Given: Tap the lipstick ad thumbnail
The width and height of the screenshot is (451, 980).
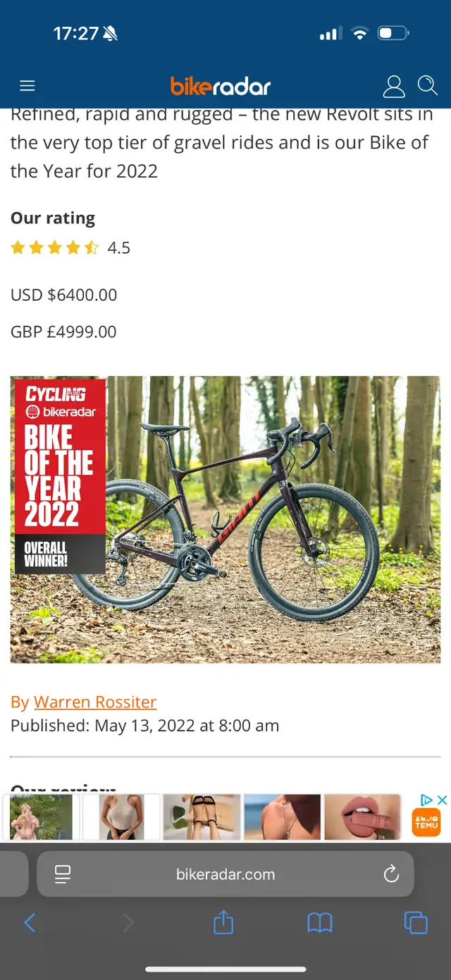Looking at the screenshot, I should (x=362, y=817).
